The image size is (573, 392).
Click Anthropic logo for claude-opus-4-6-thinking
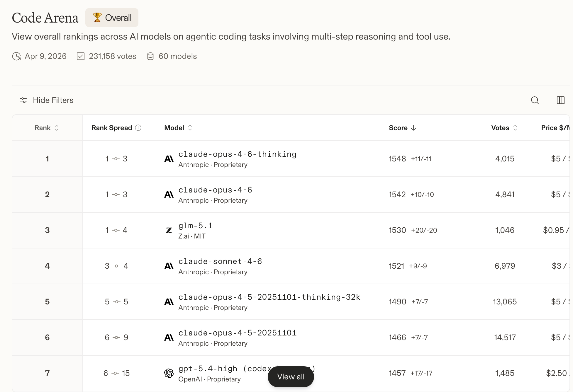169,159
